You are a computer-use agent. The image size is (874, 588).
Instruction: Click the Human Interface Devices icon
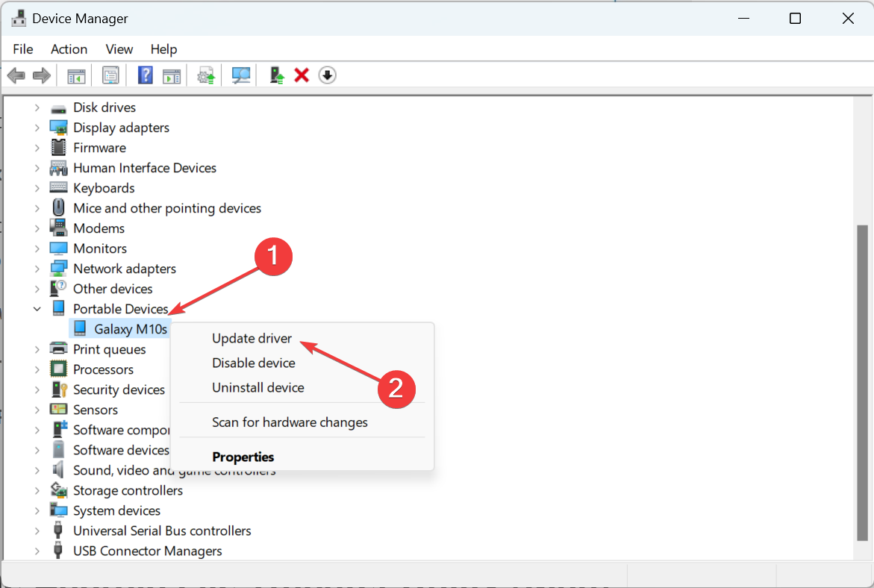click(58, 168)
